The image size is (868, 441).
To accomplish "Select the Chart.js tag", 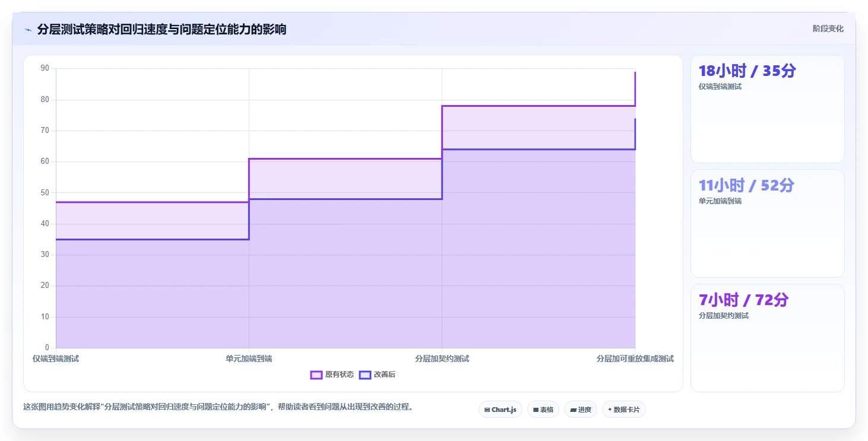I will coord(500,410).
